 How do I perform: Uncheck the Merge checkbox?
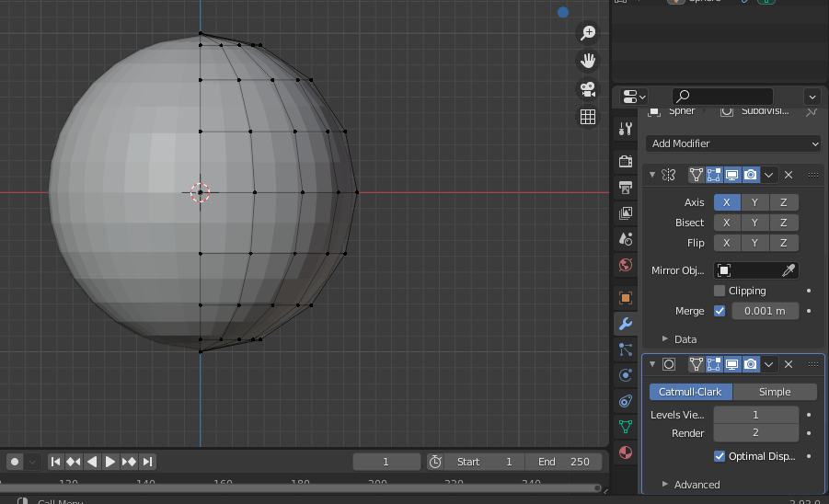[x=720, y=311]
